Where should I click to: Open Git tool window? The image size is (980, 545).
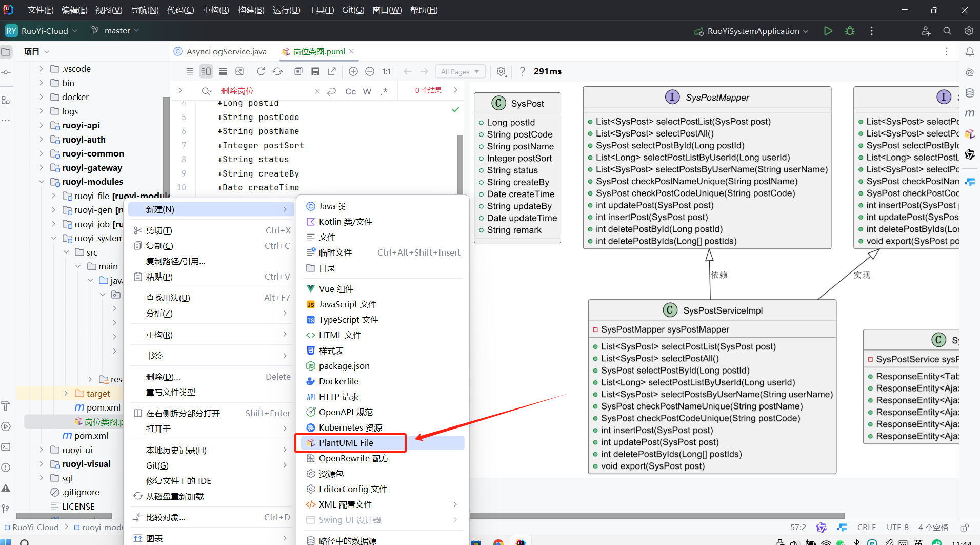click(x=6, y=509)
